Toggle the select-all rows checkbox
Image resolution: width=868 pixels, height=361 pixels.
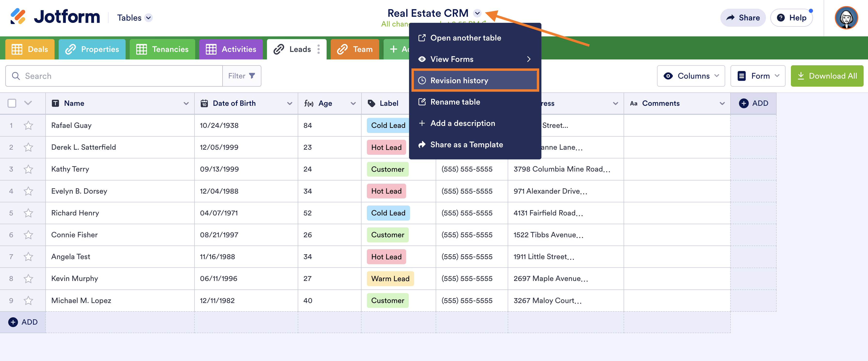point(12,103)
